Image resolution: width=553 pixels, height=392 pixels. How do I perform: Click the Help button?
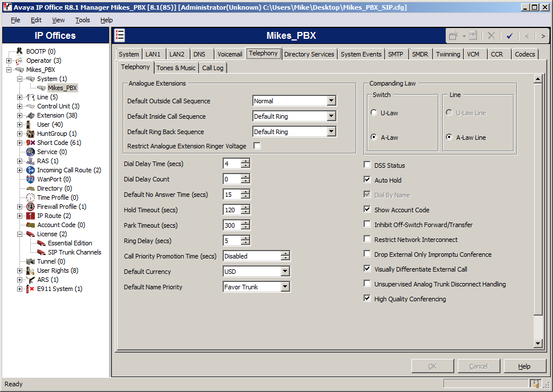(524, 366)
